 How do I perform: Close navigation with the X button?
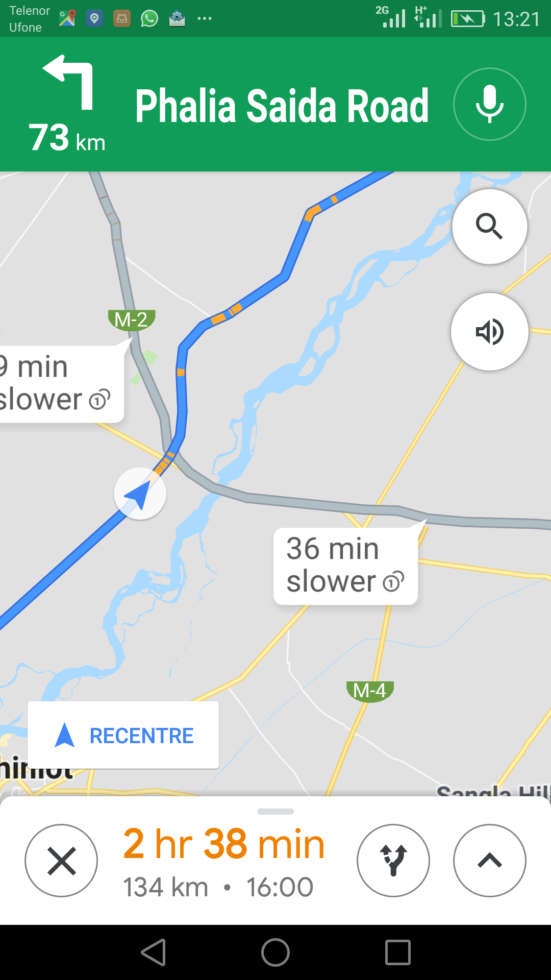coord(61,861)
